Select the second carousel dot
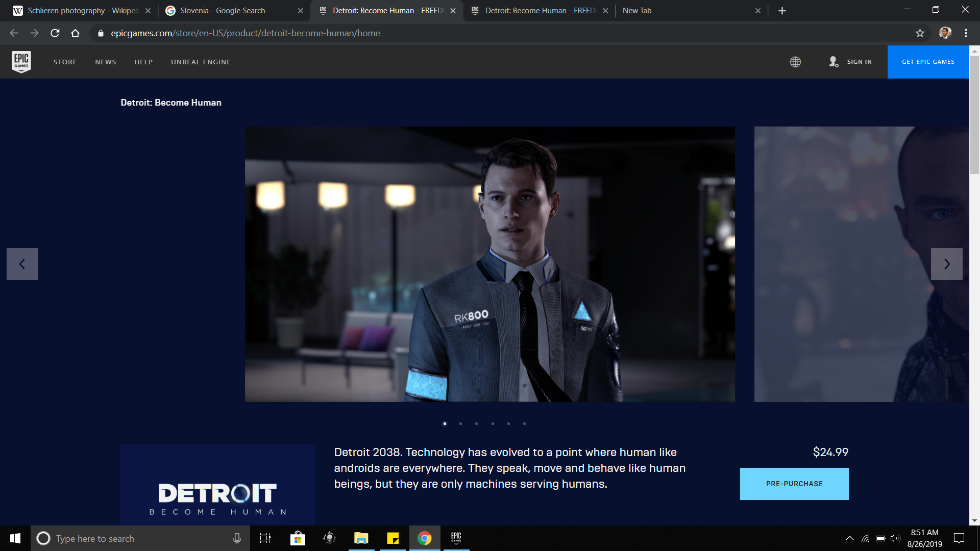The height and width of the screenshot is (551, 980). click(x=460, y=423)
